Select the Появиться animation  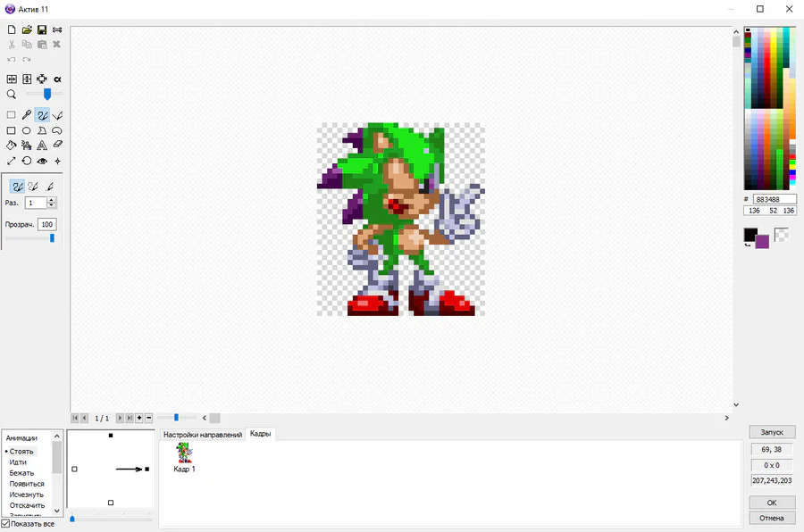[27, 484]
